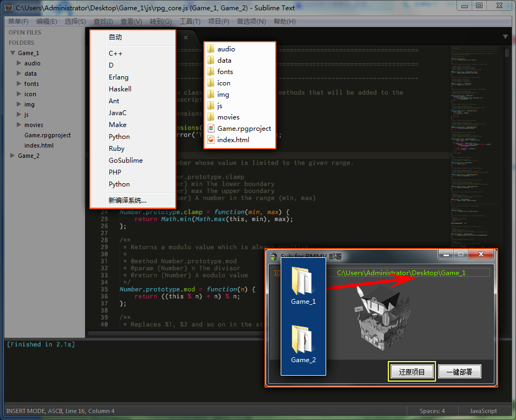Open index.html from the sidebar
Viewport: 516px width, 420px height.
(39, 145)
